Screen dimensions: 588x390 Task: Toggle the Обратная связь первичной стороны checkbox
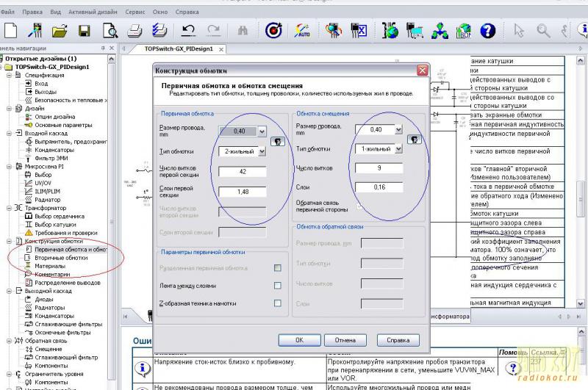pyautogui.click(x=360, y=207)
